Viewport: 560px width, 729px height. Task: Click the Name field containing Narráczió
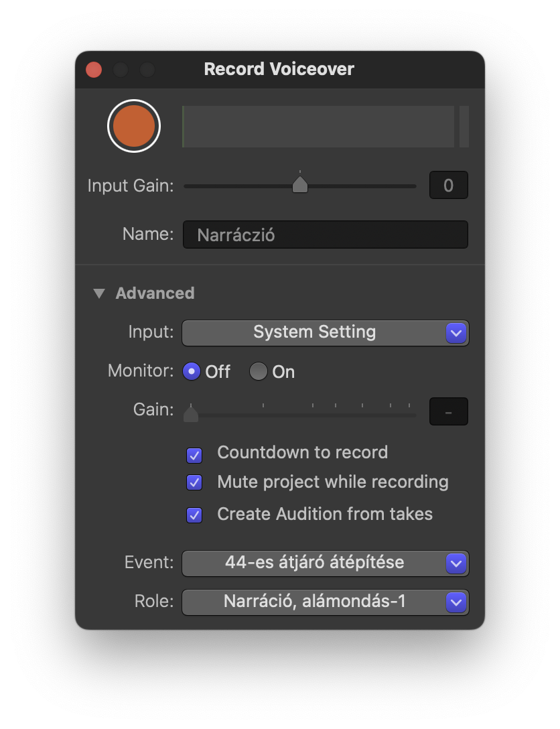(326, 235)
